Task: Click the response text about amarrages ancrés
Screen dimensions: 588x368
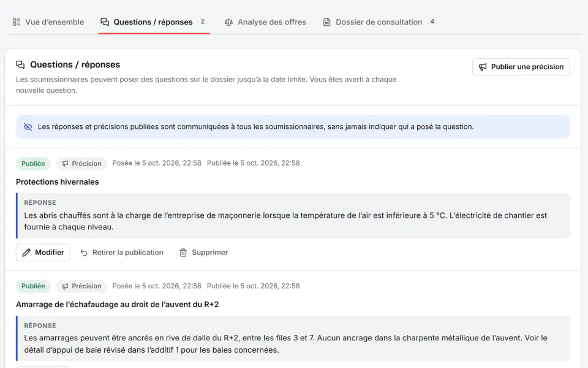Action: pyautogui.click(x=285, y=344)
